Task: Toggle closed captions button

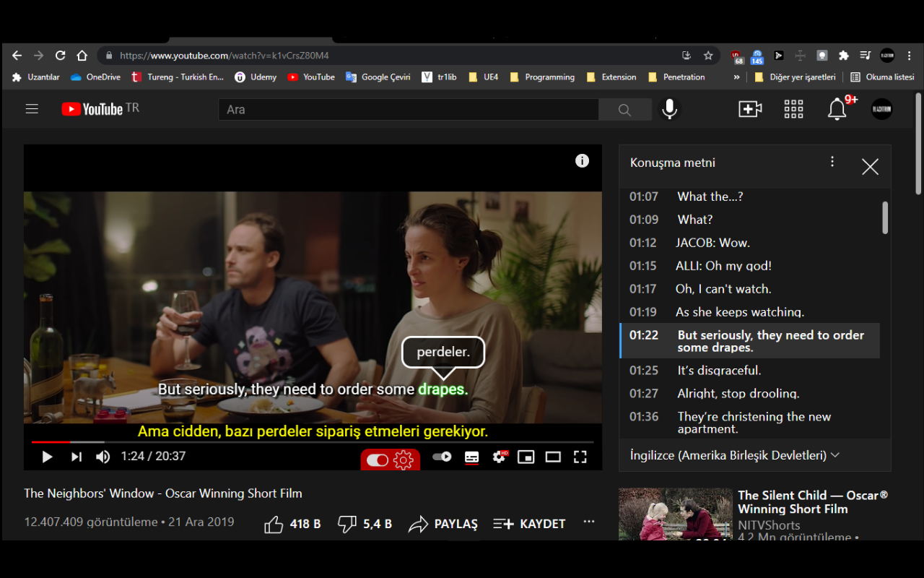Action: 471,457
